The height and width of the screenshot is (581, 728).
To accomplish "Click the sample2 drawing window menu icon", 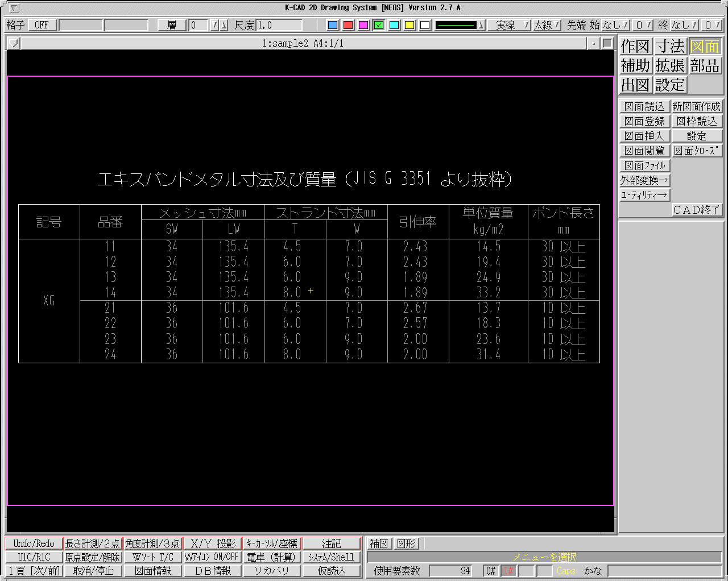I will pos(14,43).
